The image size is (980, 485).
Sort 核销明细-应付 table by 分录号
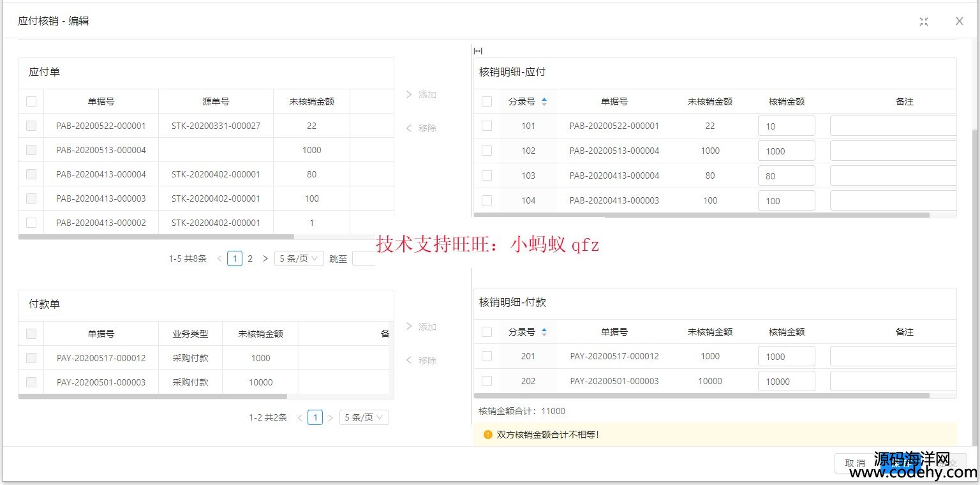[544, 101]
